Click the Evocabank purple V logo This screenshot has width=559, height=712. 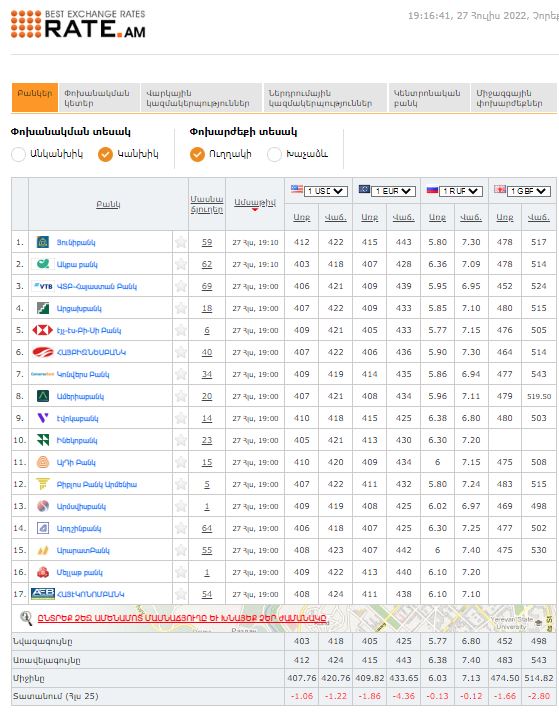click(x=43, y=418)
